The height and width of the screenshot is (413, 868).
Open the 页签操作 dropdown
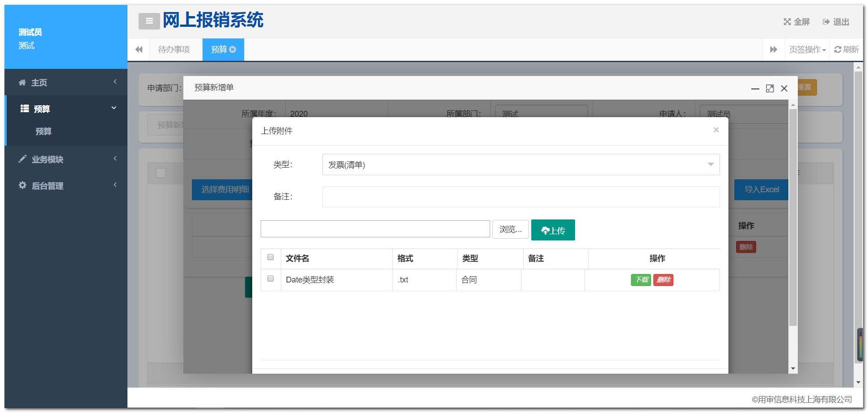[x=807, y=50]
